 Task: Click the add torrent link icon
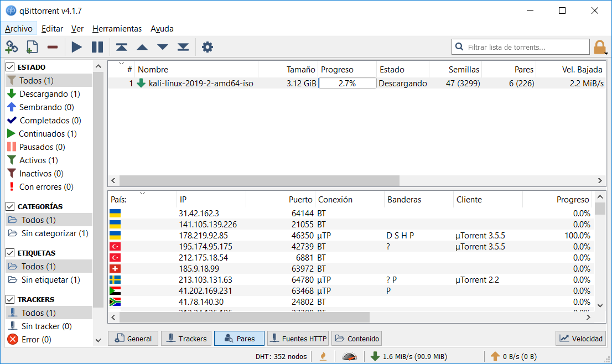click(11, 47)
